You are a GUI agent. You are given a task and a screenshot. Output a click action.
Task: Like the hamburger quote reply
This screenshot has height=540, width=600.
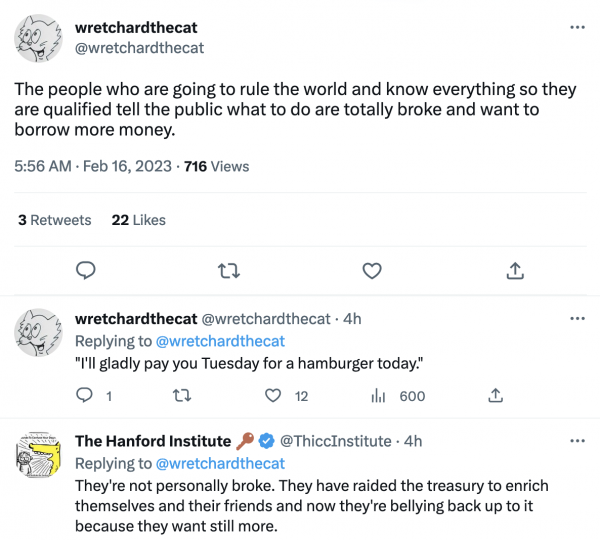275,396
